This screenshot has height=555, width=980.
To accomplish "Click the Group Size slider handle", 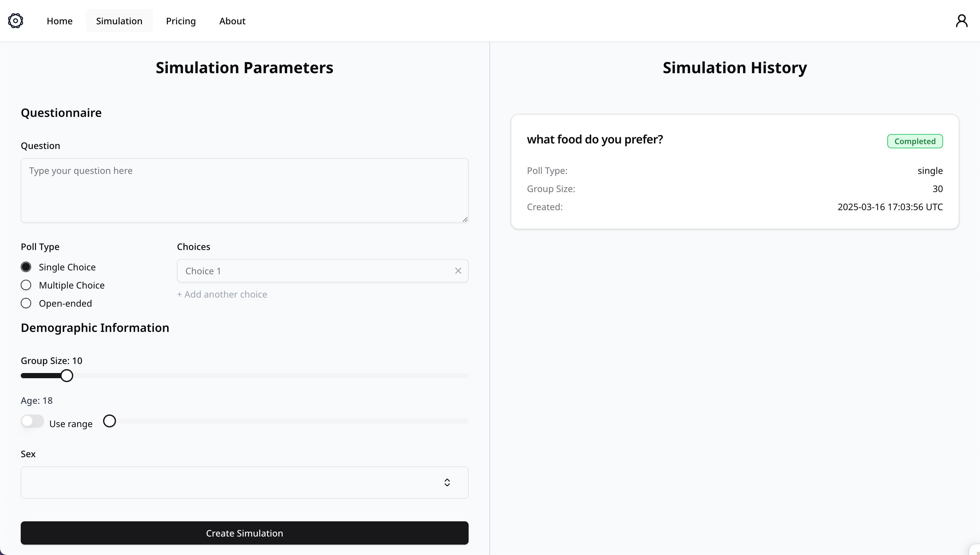I will (67, 376).
